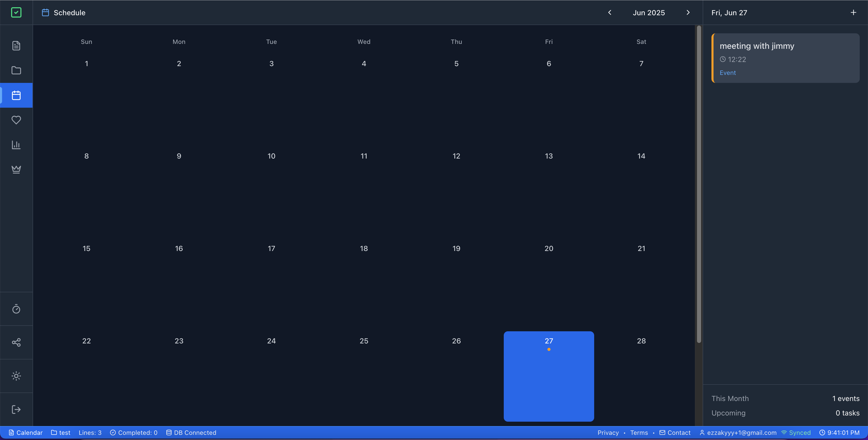The width and height of the screenshot is (868, 440).
Task: Open the notes document icon in sidebar
Action: point(16,45)
